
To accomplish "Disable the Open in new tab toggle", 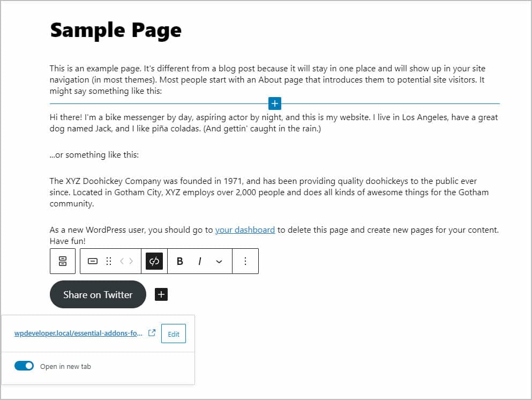I will 24,366.
